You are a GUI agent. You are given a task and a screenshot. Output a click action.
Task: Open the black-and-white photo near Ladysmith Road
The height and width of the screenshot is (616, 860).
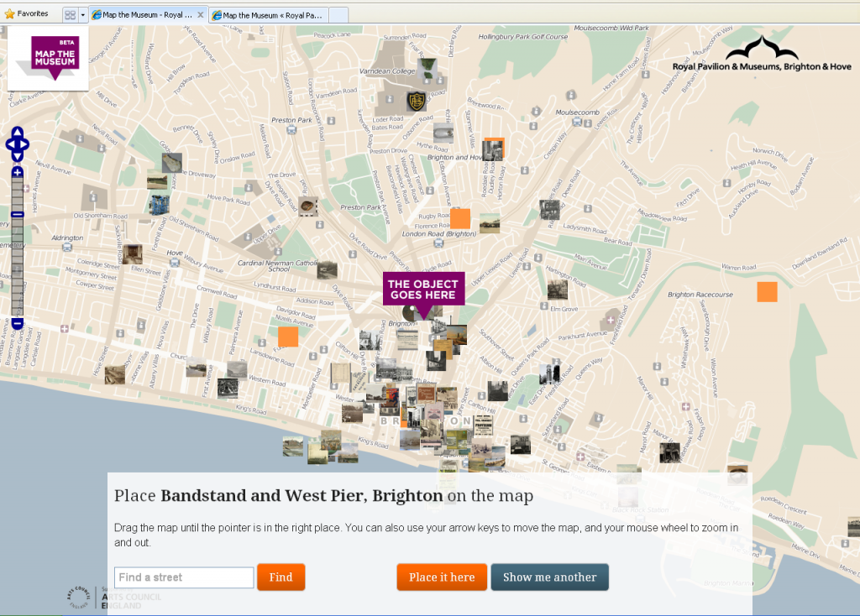point(549,209)
